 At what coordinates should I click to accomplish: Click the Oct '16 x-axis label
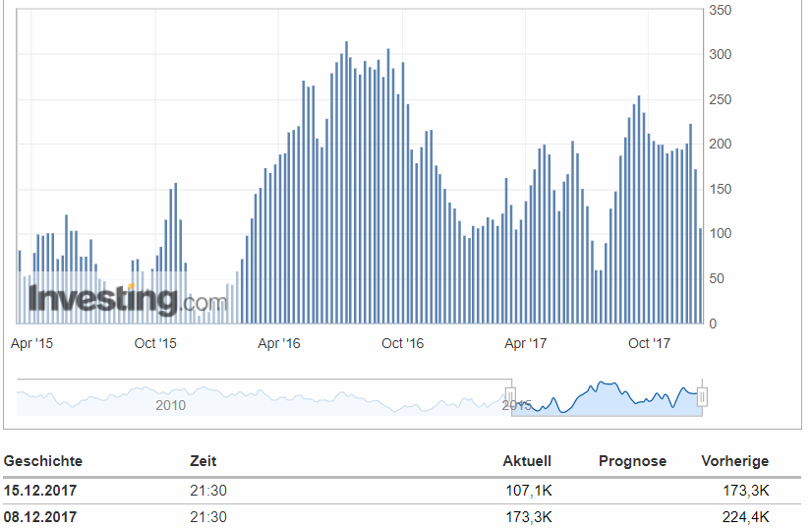pyautogui.click(x=402, y=343)
